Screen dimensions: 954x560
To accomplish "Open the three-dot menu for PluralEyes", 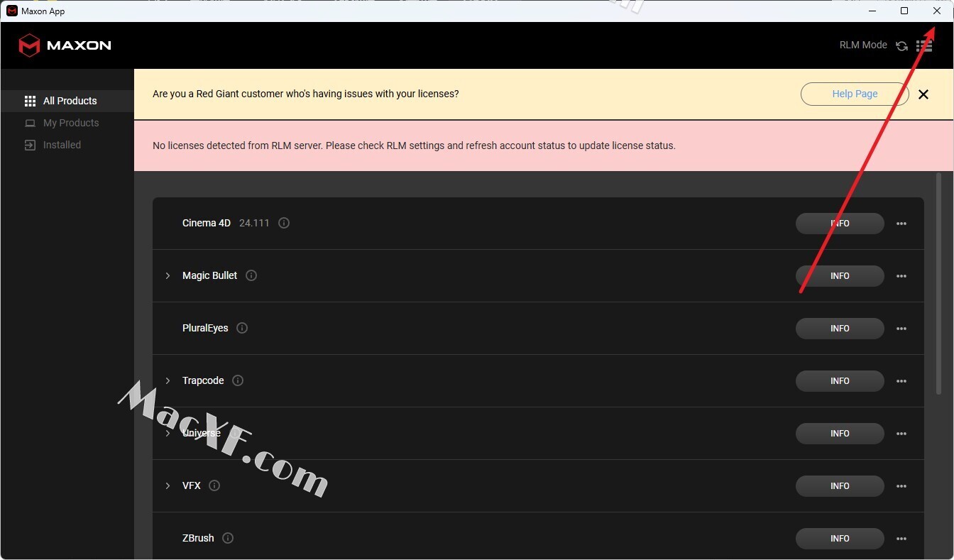I will 901,329.
